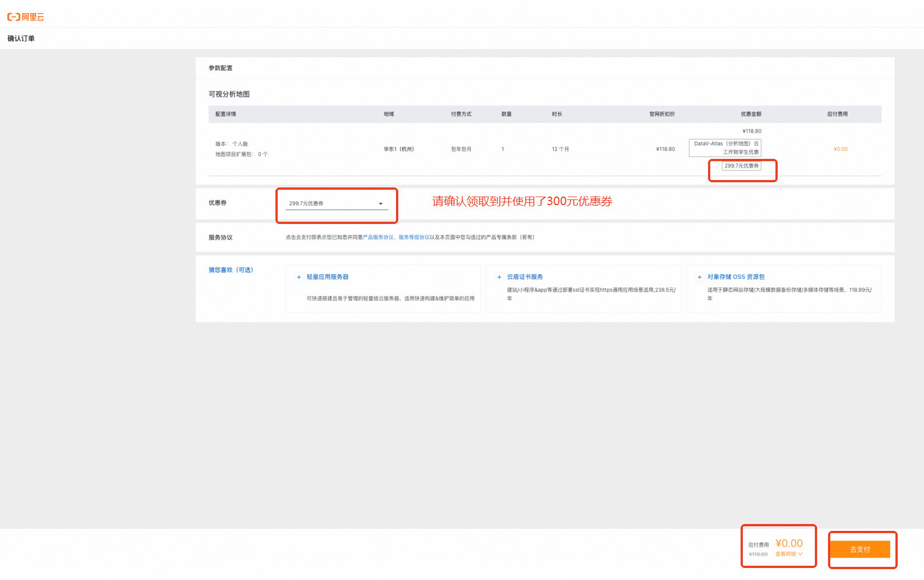Click the 轻量应用服务器 card description text
Image resolution: width=924 pixels, height=580 pixels.
pyautogui.click(x=391, y=298)
